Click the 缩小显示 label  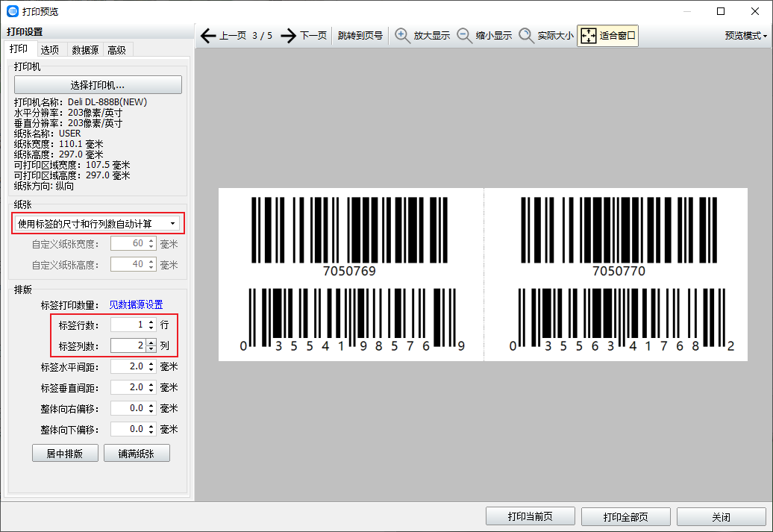click(494, 36)
